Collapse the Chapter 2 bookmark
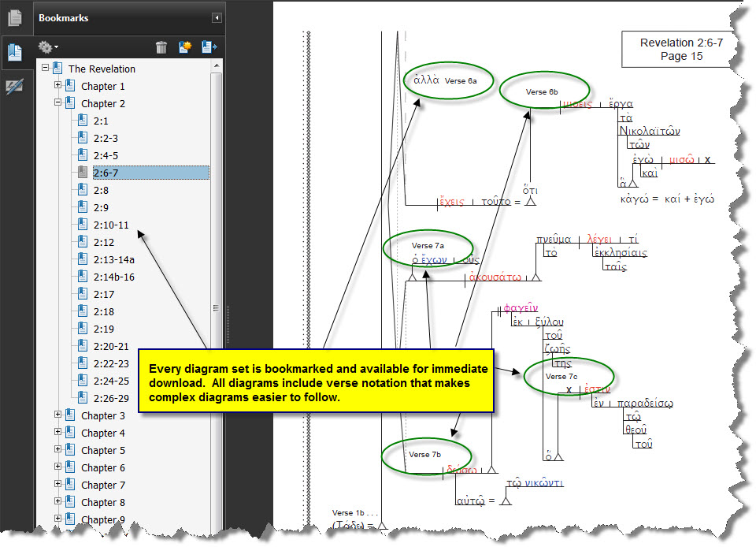The width and height of the screenshot is (756, 547). tap(57, 103)
